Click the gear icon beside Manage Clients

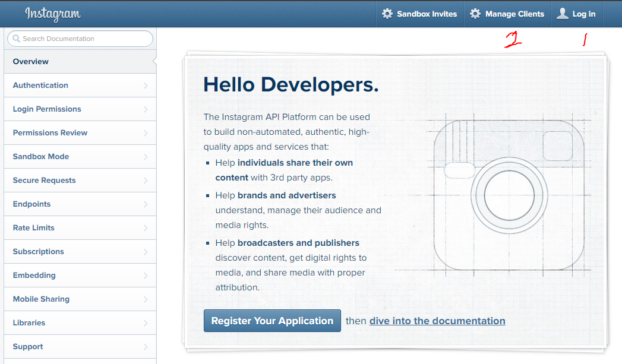475,14
